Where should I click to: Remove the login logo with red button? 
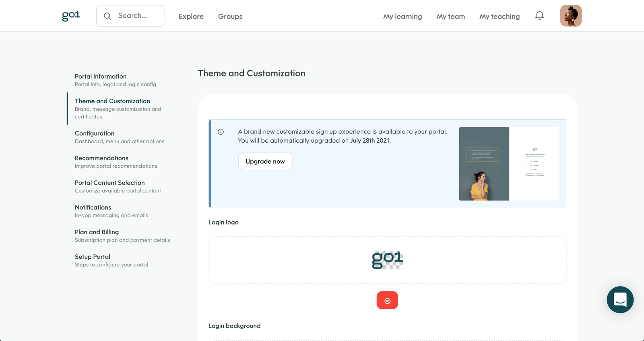[387, 300]
